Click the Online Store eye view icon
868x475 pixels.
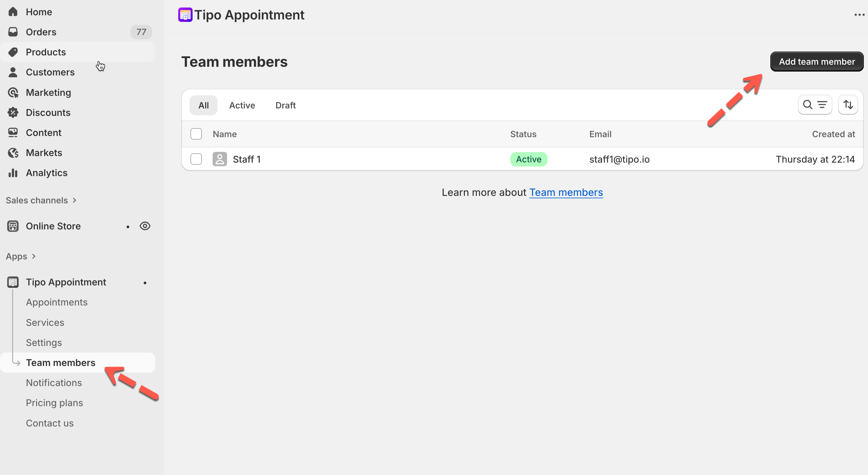point(145,226)
